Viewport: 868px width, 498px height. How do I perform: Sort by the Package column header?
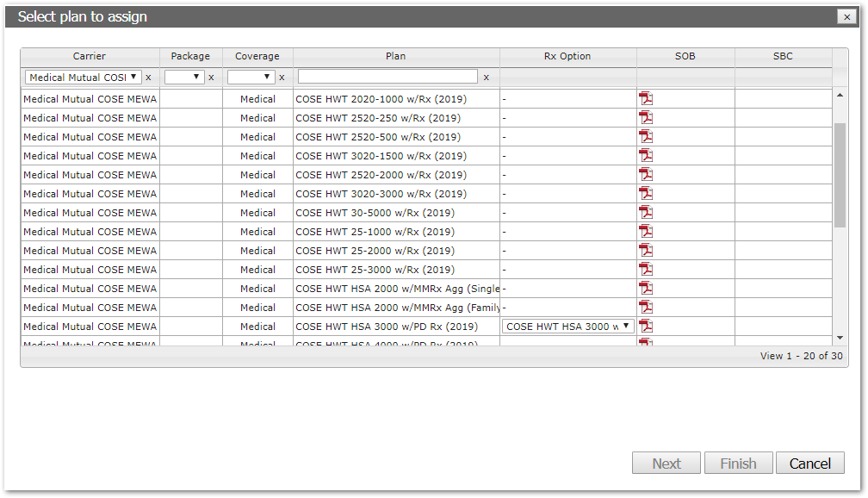click(190, 57)
